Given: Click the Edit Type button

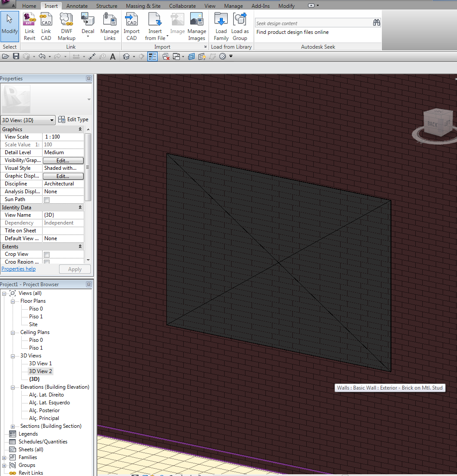Looking at the screenshot, I should [73, 119].
